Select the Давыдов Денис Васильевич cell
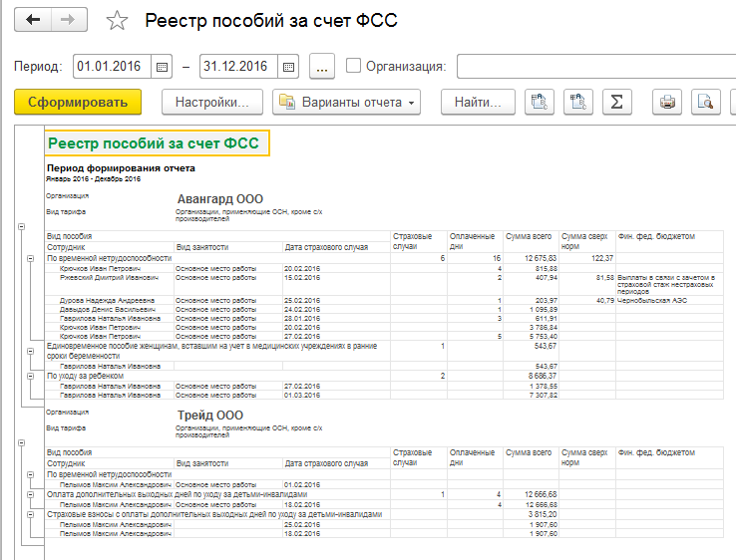Screen dimensions: 736x560 (x=108, y=310)
